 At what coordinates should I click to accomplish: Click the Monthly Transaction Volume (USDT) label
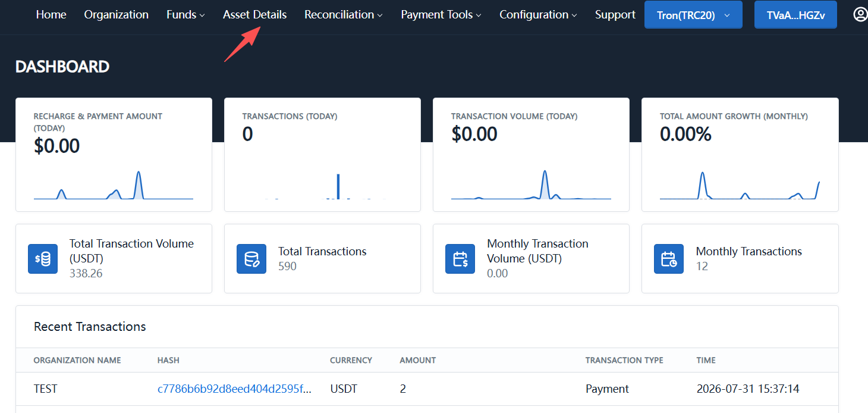point(537,251)
